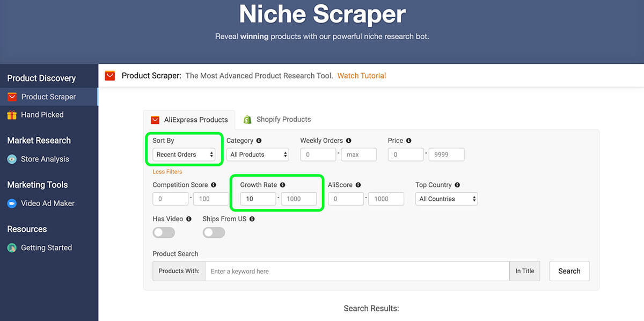This screenshot has width=644, height=321.
Task: Click the info icon next to Has Video
Action: (188, 219)
